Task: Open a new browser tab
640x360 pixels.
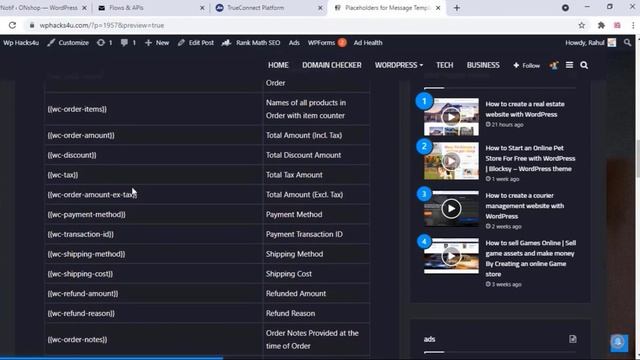Action: pyautogui.click(x=457, y=8)
